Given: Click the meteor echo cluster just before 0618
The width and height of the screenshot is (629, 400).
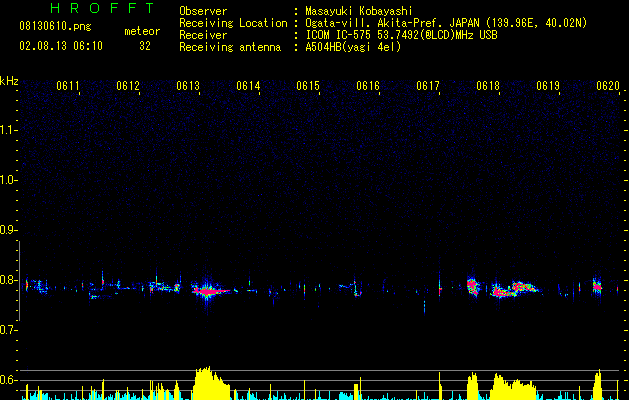Looking at the screenshot, I should point(473,286).
